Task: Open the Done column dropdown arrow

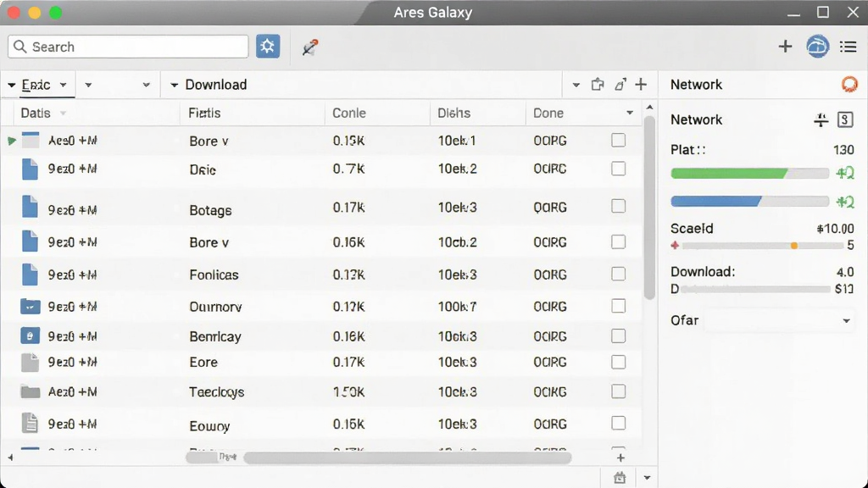Action: pos(630,113)
